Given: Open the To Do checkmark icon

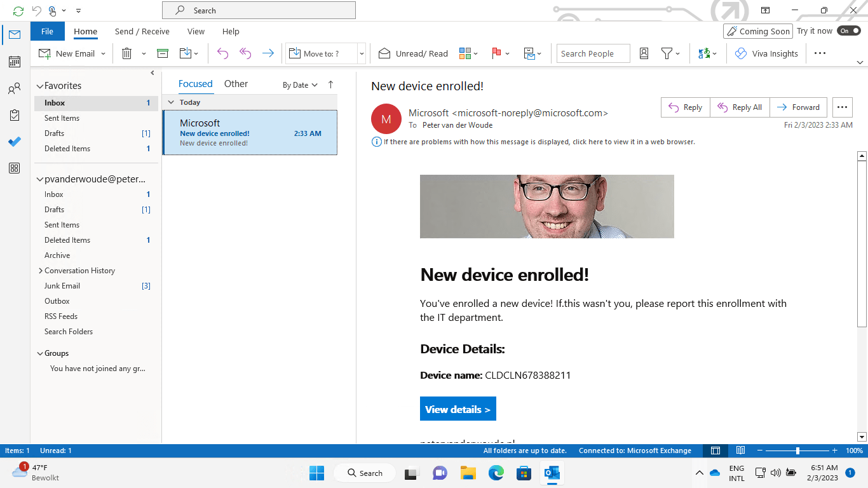Looking at the screenshot, I should tap(14, 142).
